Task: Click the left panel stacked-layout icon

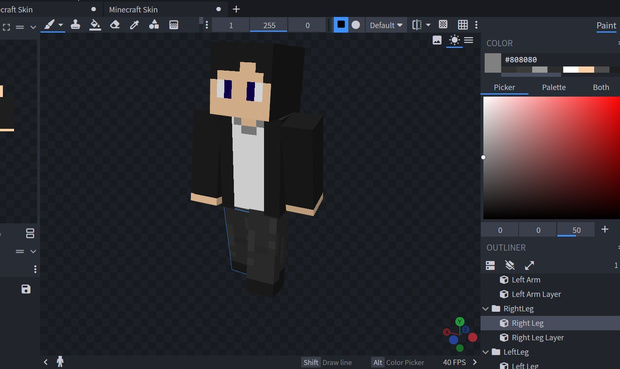Action: click(30, 233)
